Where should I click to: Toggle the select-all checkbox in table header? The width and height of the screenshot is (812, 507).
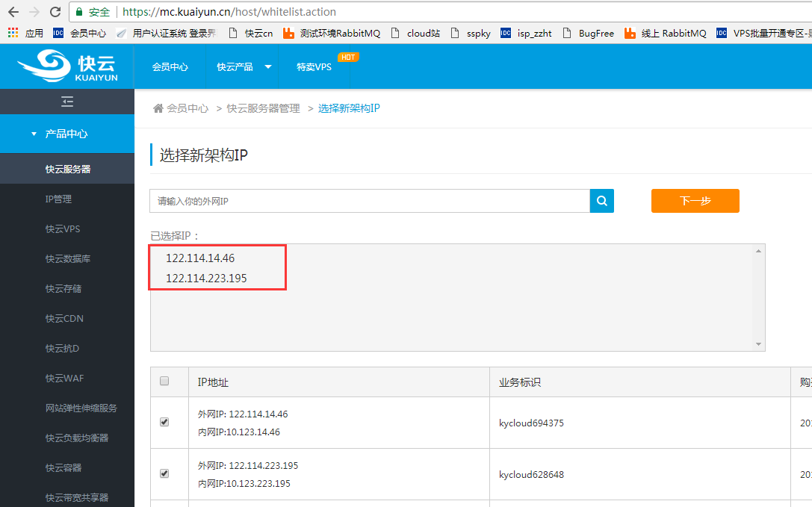[164, 382]
